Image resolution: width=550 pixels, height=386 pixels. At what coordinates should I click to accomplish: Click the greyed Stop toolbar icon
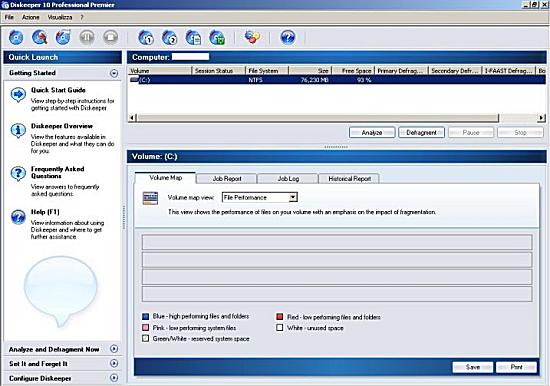[110, 37]
